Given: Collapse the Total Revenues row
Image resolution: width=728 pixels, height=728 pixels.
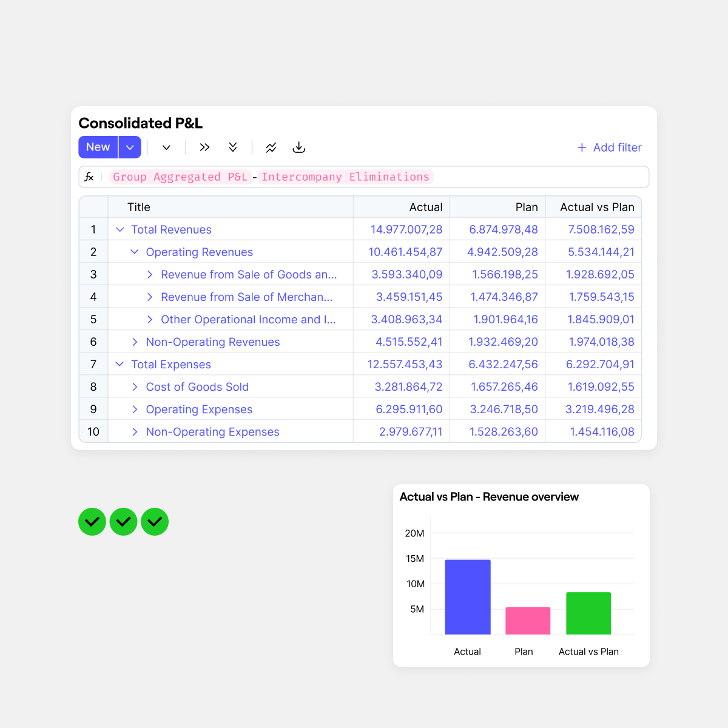Looking at the screenshot, I should [x=120, y=229].
